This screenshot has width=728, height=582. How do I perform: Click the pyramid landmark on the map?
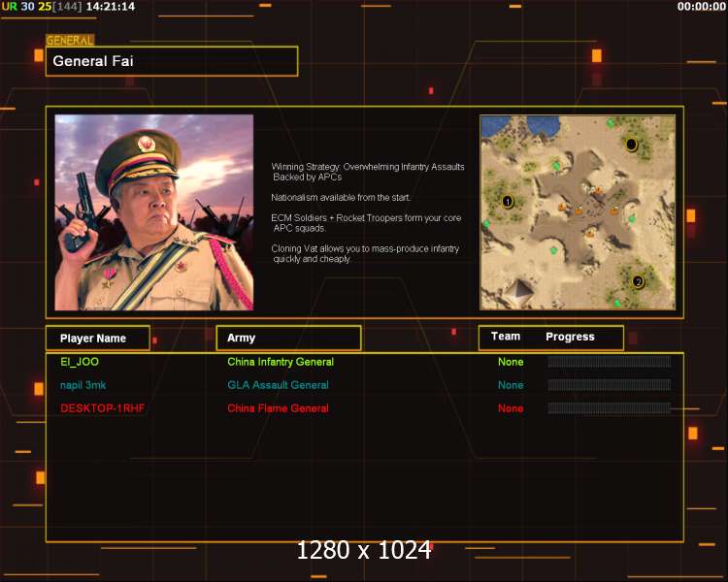pos(518,292)
